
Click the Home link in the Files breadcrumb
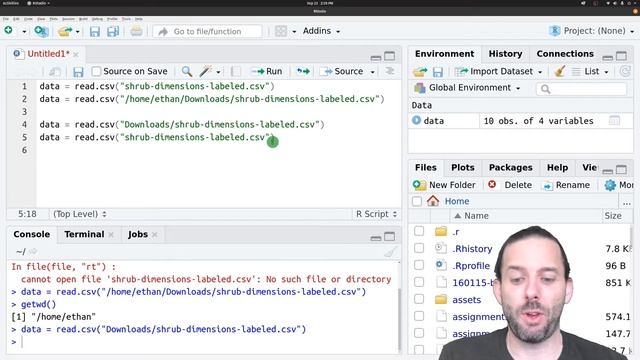(x=457, y=201)
